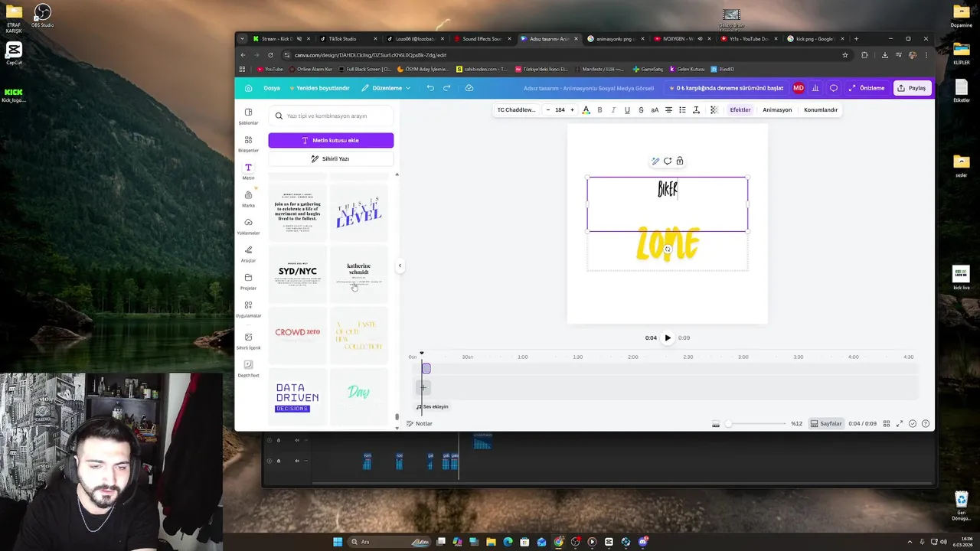Open the Animasyon panel
The image size is (980, 551).
777,109
